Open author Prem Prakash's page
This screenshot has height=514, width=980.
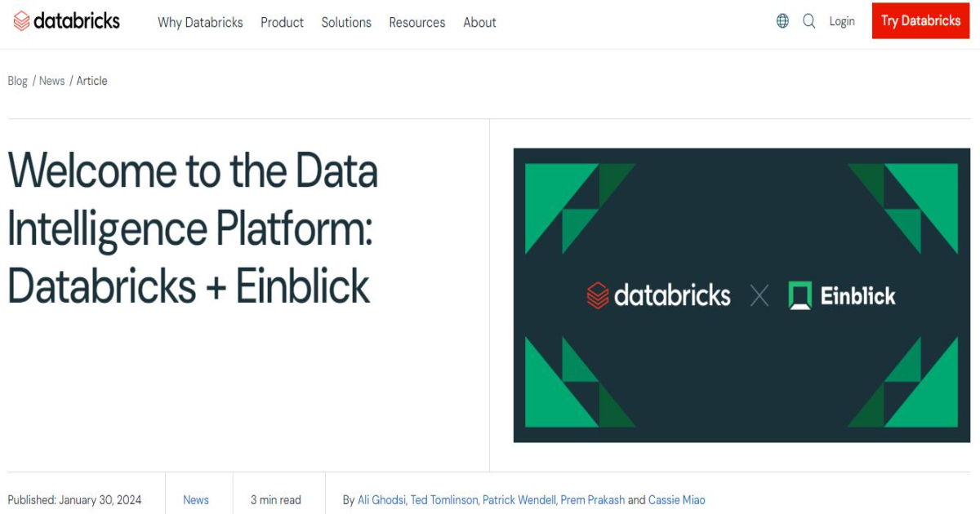(592, 500)
